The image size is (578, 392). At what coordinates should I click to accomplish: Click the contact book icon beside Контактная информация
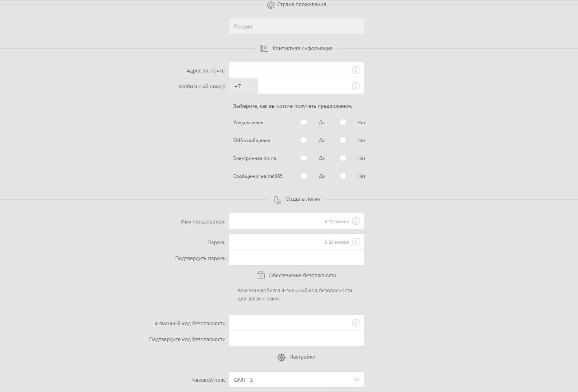[264, 48]
